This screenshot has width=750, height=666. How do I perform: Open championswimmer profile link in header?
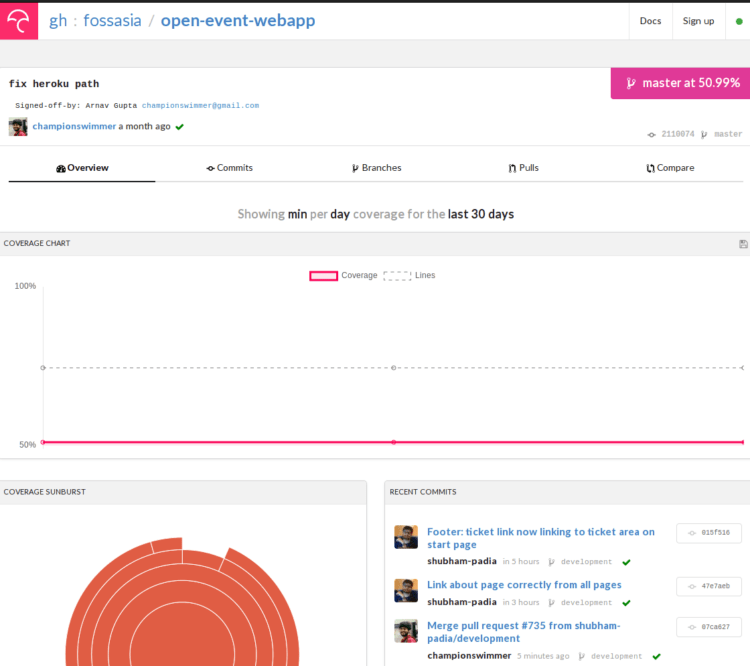click(x=74, y=126)
